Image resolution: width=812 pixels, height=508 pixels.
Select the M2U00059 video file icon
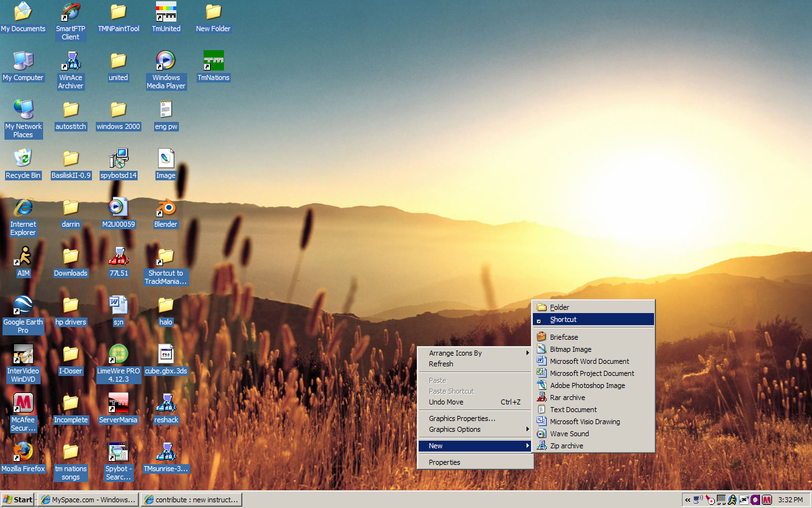(119, 213)
